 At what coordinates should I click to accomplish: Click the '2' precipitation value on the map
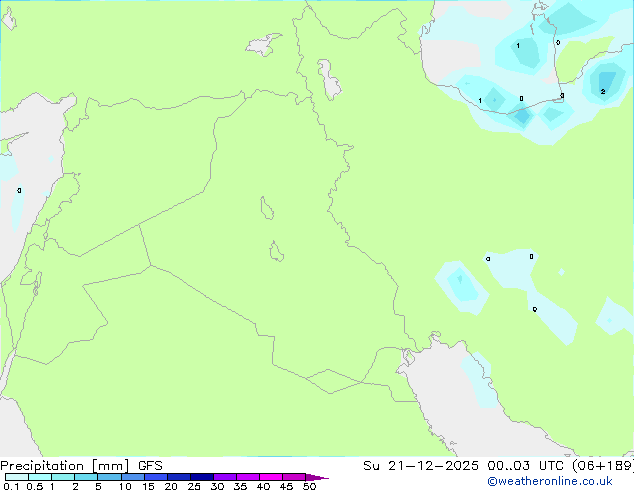[x=603, y=92]
